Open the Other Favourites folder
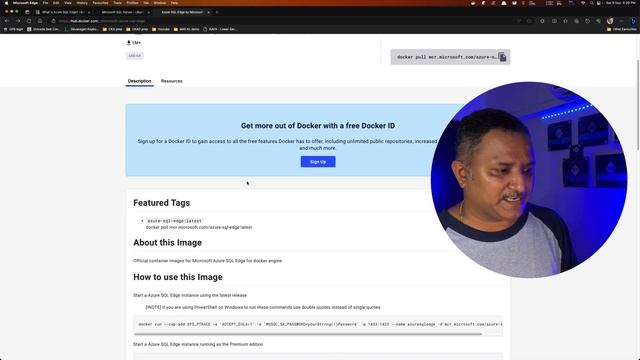Screen dimensions: 640x360 point(622,29)
